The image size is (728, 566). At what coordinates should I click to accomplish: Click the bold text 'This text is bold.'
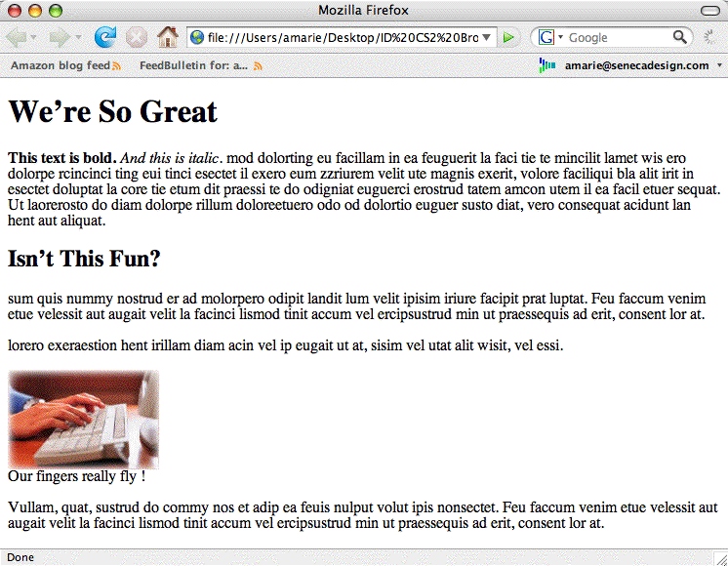tap(62, 158)
